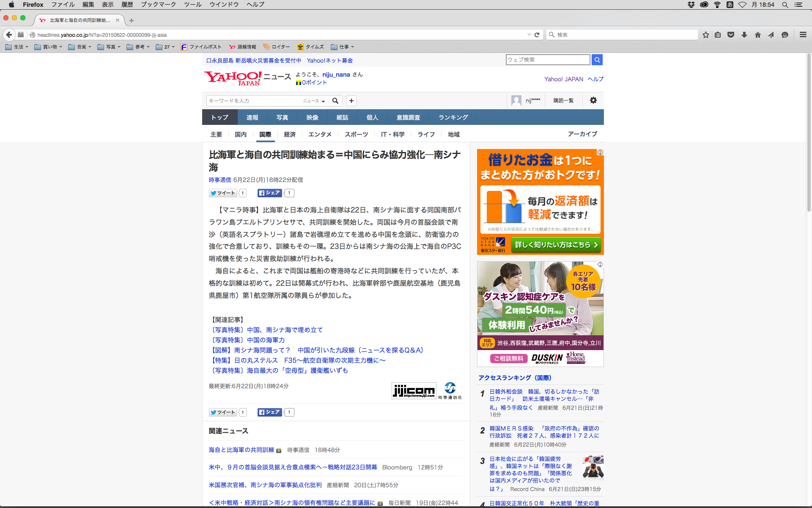Click the browser back arrow button

(x=9, y=35)
